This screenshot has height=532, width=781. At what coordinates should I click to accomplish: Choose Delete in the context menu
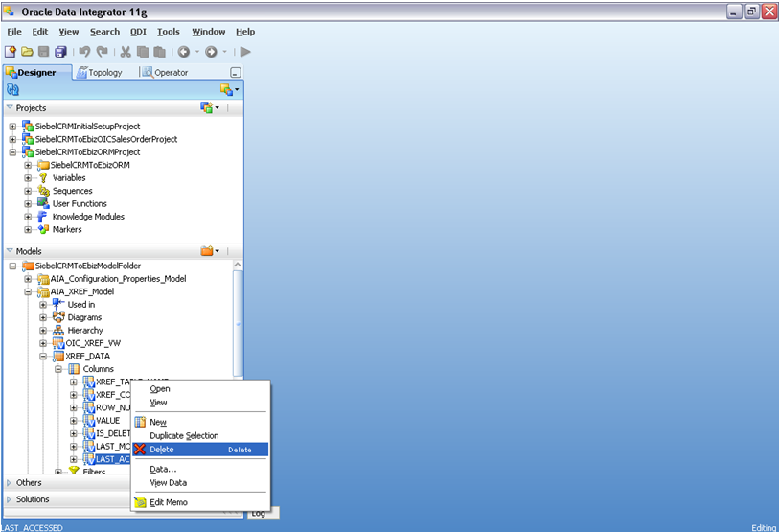(200, 450)
